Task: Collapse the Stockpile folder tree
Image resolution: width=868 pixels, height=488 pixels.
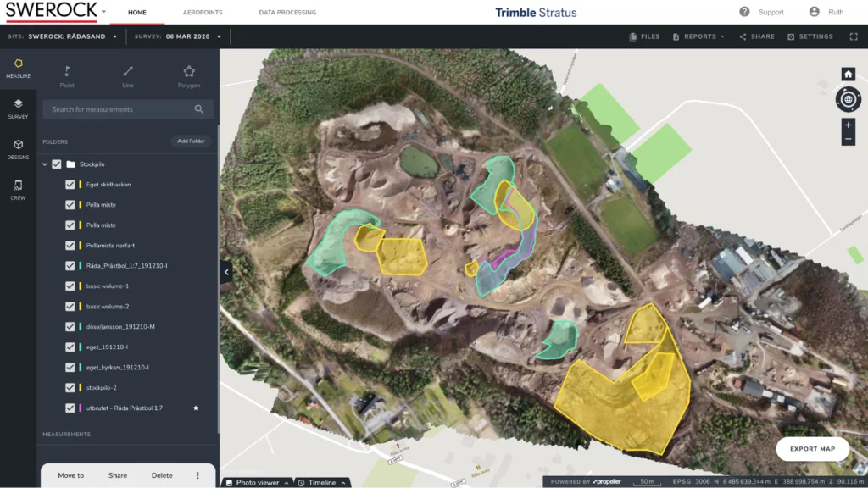Action: (44, 164)
